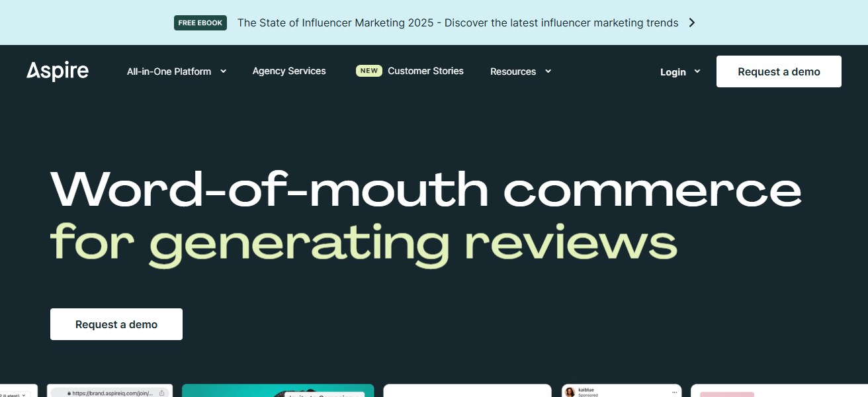Open the three-dot menu on kaiblue post
This screenshot has width=868, height=397.
point(675,392)
